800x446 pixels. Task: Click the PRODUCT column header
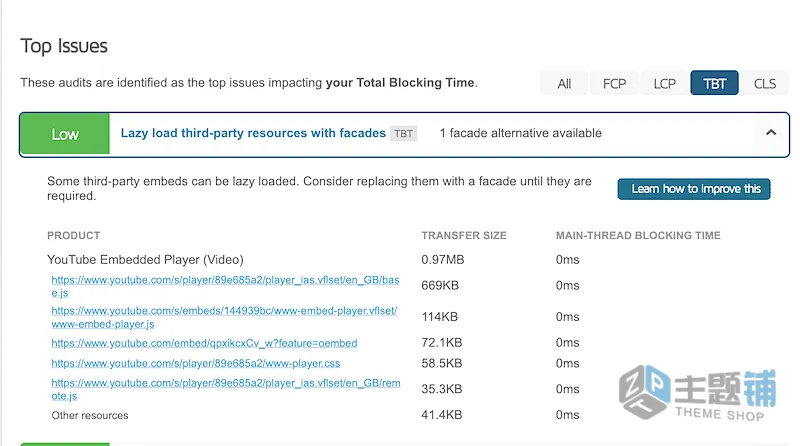(73, 235)
